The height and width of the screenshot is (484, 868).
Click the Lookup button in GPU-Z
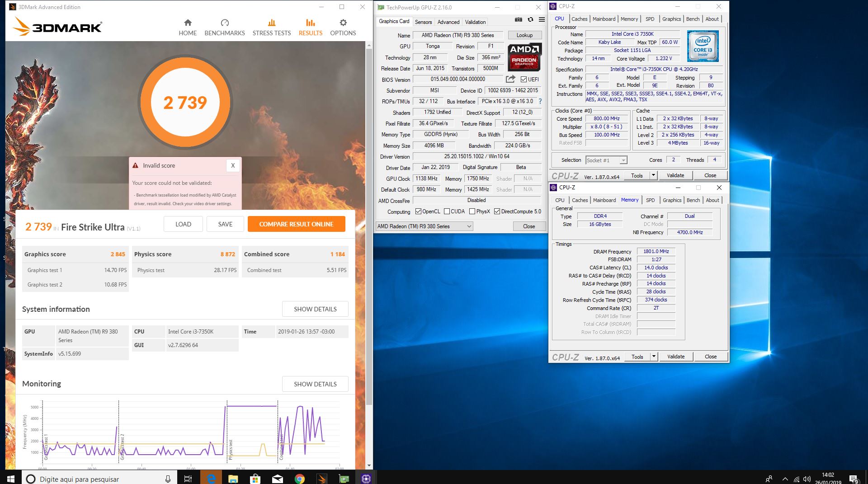tap(524, 35)
